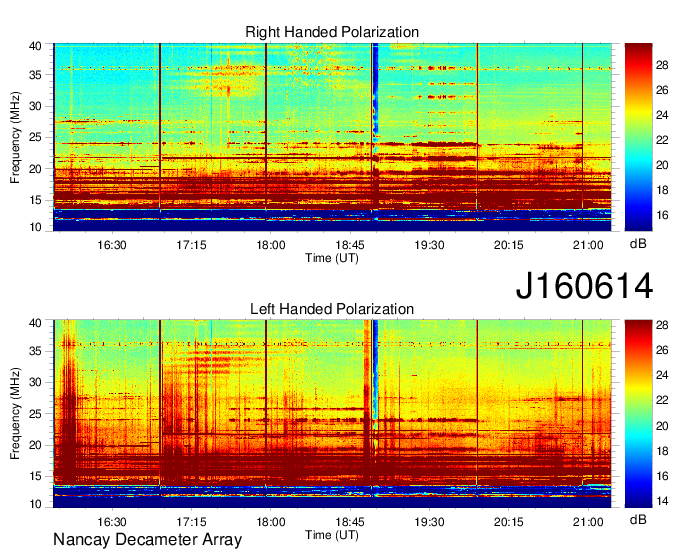Click 18:00 time tick on Right Handed plot
The height and width of the screenshot is (552, 680).
[271, 245]
